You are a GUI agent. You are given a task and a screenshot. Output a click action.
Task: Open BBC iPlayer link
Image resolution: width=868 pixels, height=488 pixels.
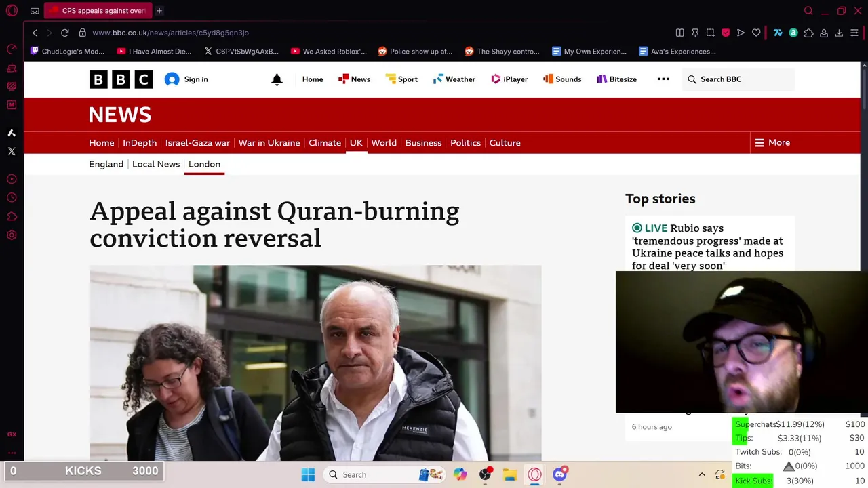[509, 79]
